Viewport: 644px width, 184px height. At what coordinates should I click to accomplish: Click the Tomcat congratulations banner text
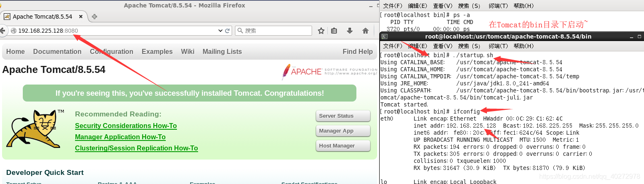[x=190, y=93]
